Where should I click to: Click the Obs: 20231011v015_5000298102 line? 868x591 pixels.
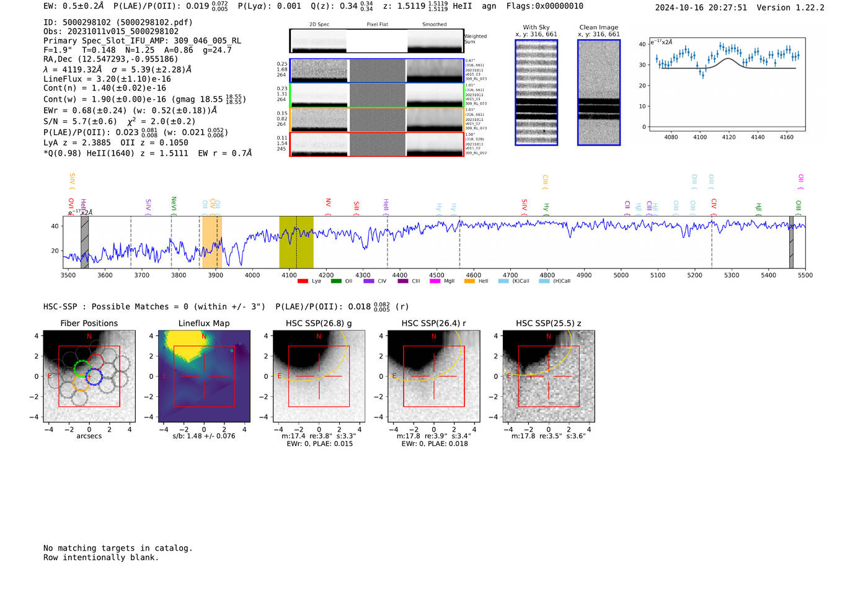111,32
